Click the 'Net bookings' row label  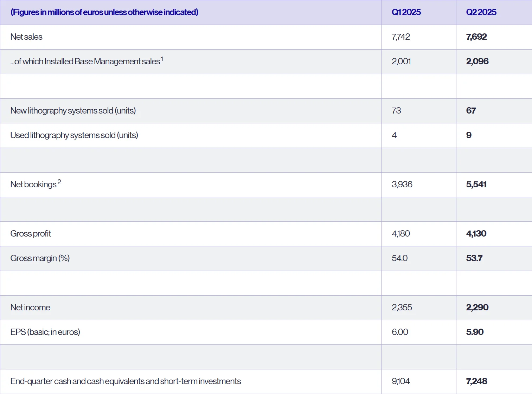tap(33, 185)
